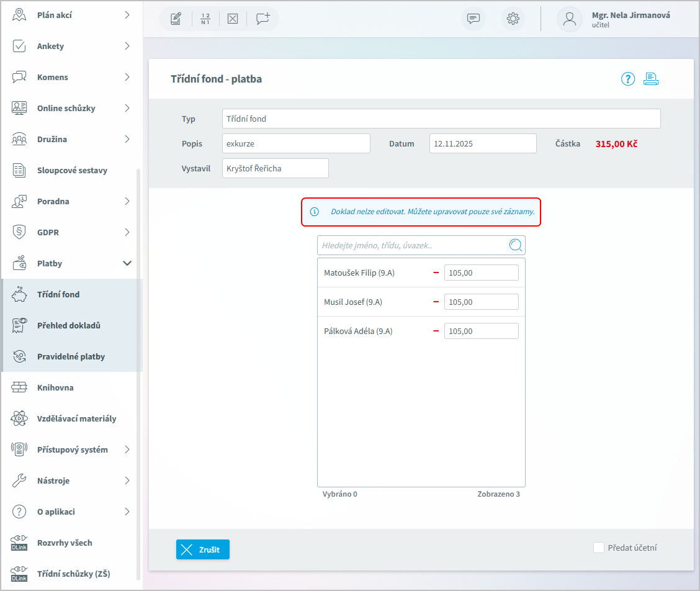The width and height of the screenshot is (700, 591).
Task: Click the Musil Josef amount field
Action: (x=481, y=302)
